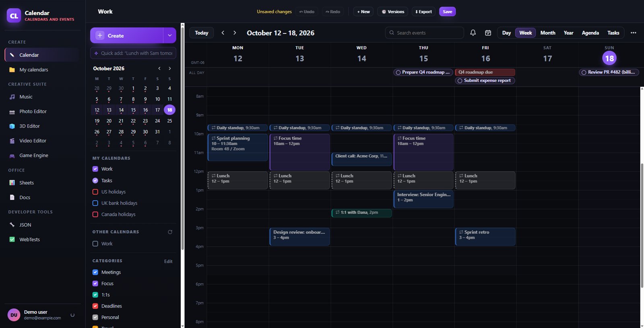Screen dimensions: 644x328
Task: Switch to the Day view
Action: click(506, 33)
